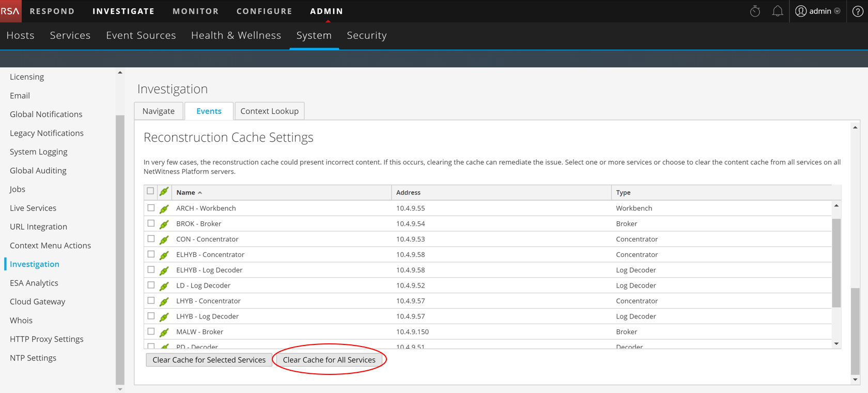The height and width of the screenshot is (393, 868).
Task: Open the notifications bell icon
Action: coord(777,11)
